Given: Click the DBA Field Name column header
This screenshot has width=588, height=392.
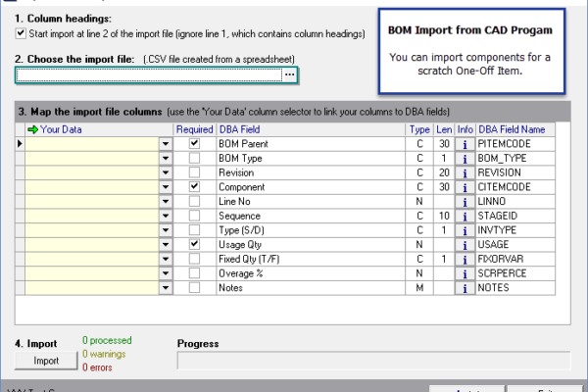Looking at the screenshot, I should coord(515,129).
